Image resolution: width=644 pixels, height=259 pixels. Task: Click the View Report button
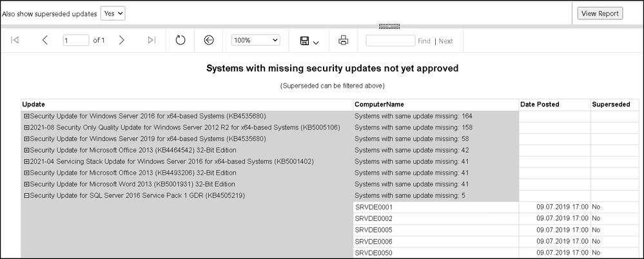tap(600, 14)
